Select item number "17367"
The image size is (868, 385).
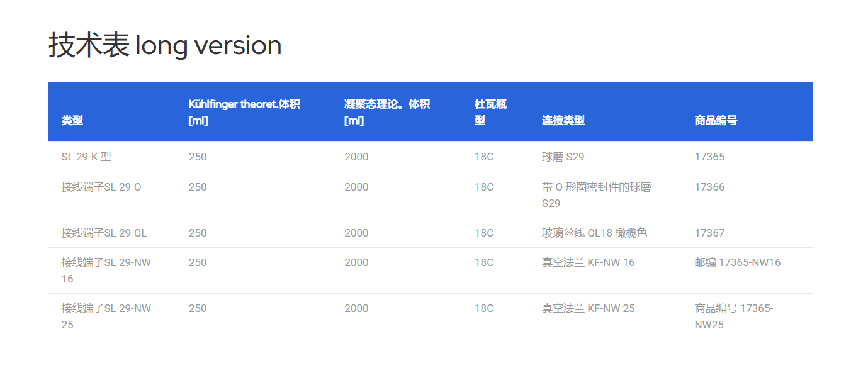coord(709,233)
